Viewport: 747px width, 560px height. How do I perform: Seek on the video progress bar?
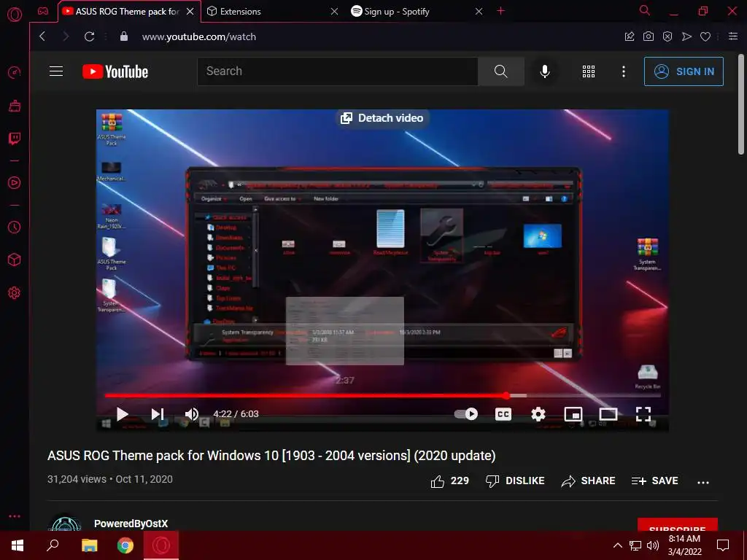(382, 395)
